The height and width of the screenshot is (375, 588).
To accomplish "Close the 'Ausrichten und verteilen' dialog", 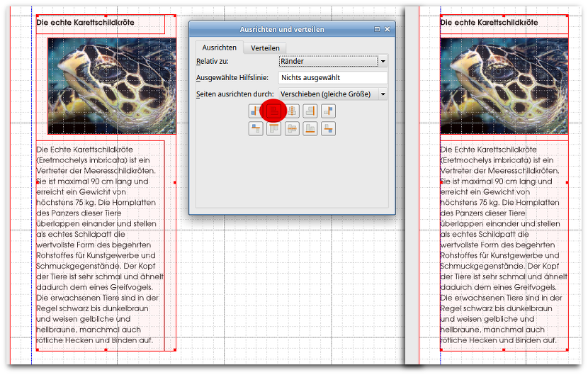I will (388, 29).
